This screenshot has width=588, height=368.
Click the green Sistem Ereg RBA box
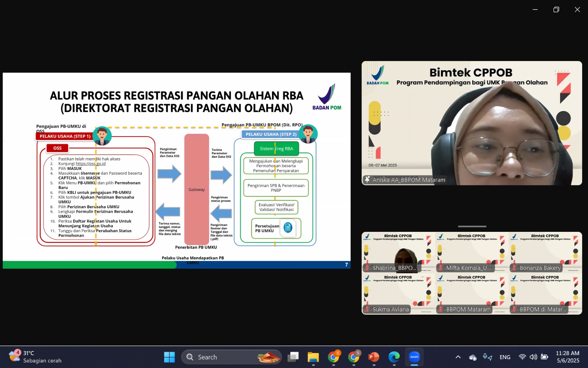click(276, 149)
